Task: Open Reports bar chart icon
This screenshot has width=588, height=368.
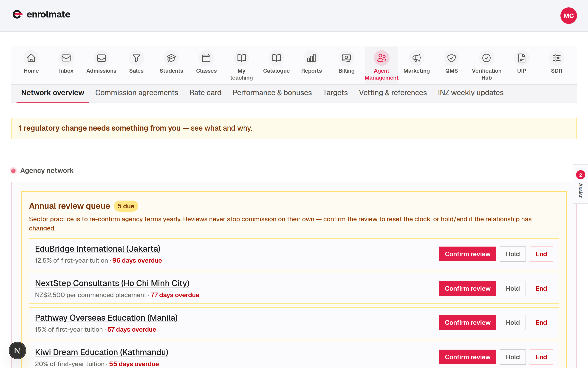Action: [x=311, y=58]
